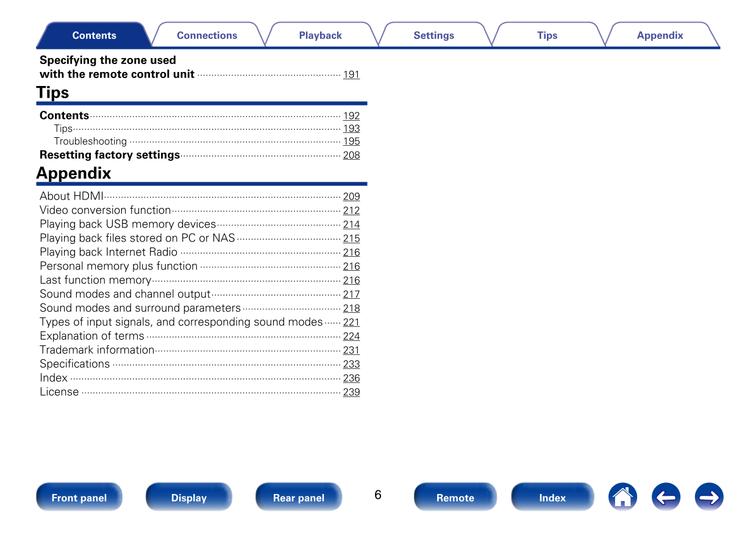Go to next page with right arrow
This screenshot has width=756, height=533.
pyautogui.click(x=709, y=497)
